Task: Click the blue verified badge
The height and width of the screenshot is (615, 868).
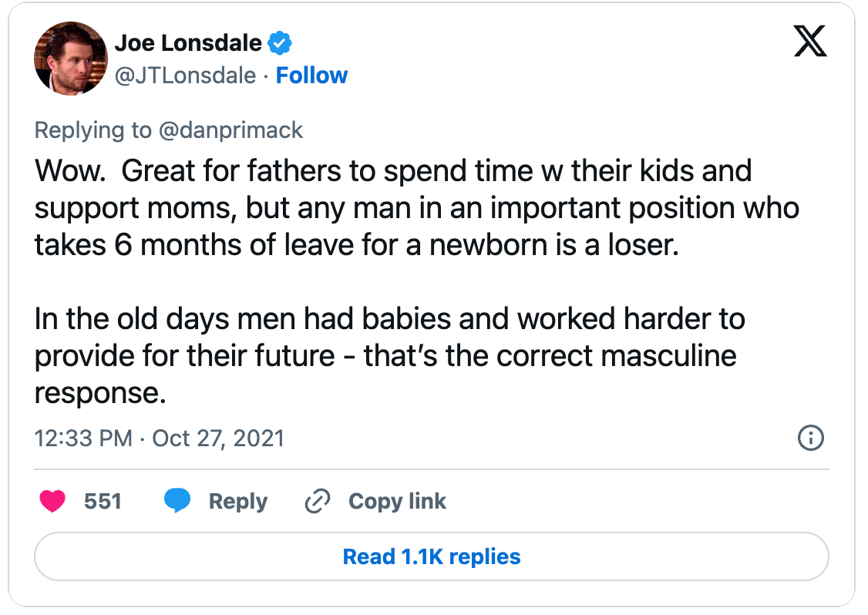Action: click(279, 44)
